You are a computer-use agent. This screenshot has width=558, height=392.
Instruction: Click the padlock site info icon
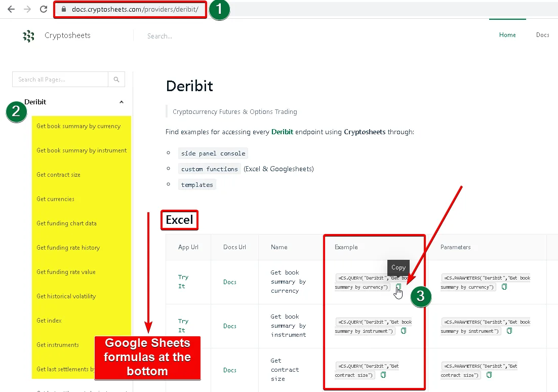64,9
